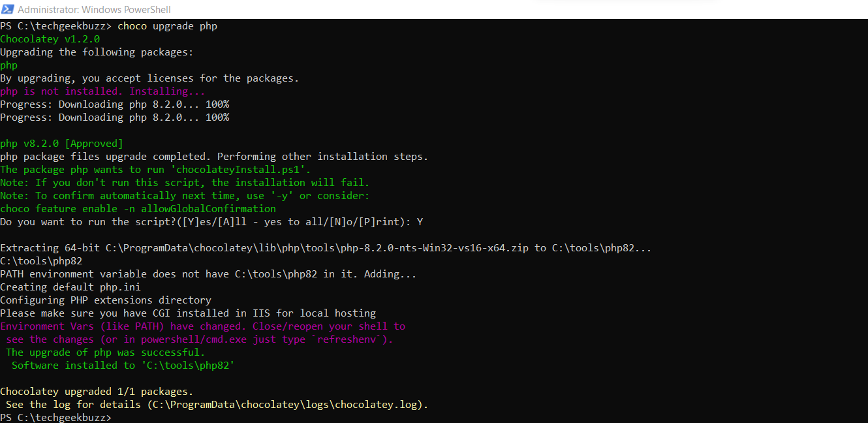This screenshot has width=868, height=423.
Task: Click 'PATH environment variable does not have' line
Action: 208,274
